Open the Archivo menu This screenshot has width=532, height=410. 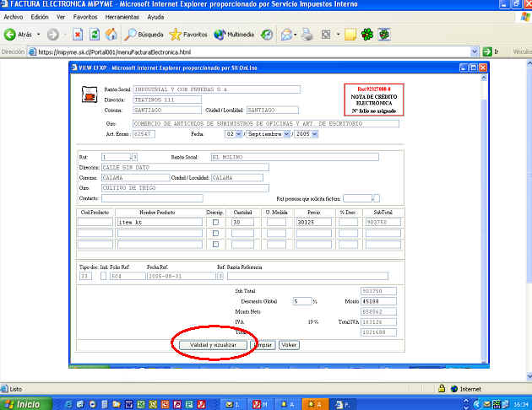14,17
